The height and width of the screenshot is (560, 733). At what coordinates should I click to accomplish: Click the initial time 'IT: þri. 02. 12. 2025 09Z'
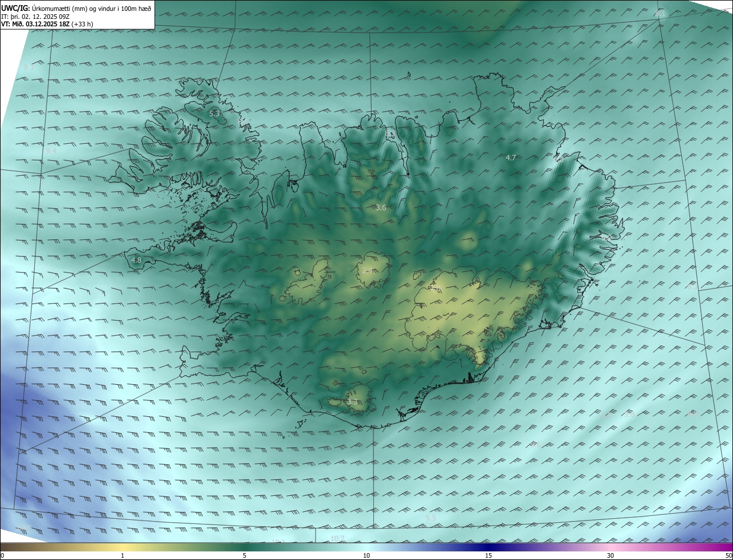[x=36, y=17]
